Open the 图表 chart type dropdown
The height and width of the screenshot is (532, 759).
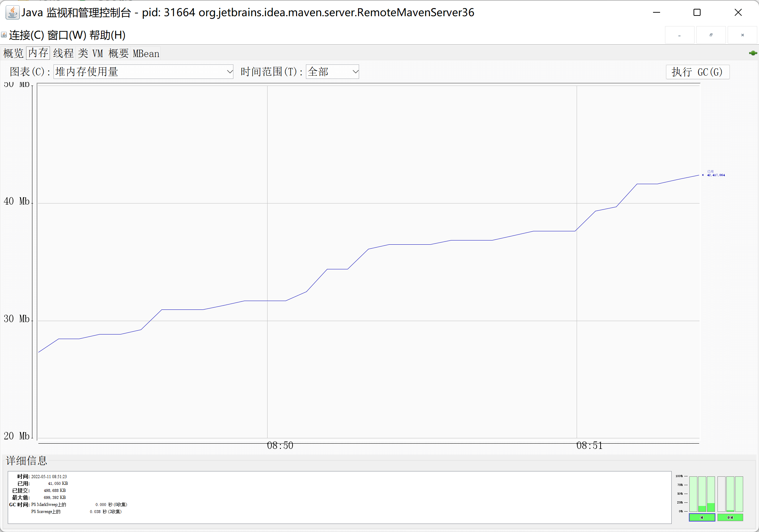click(143, 72)
